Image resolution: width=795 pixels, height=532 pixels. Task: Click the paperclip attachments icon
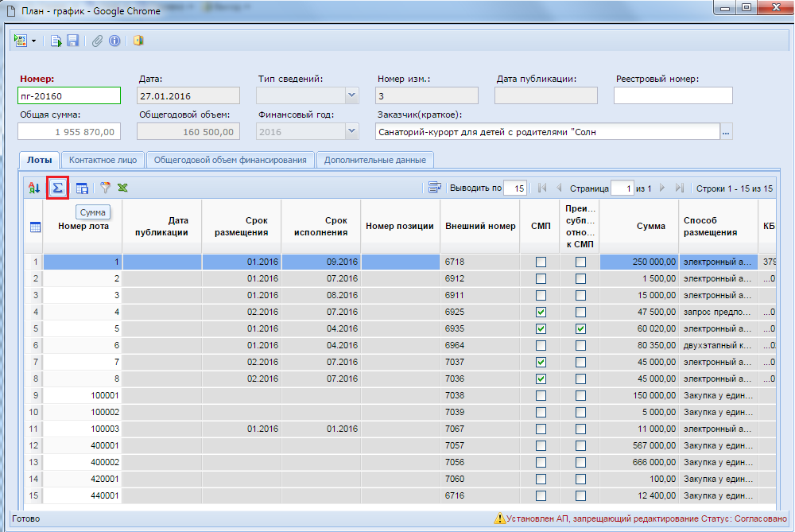coord(98,41)
